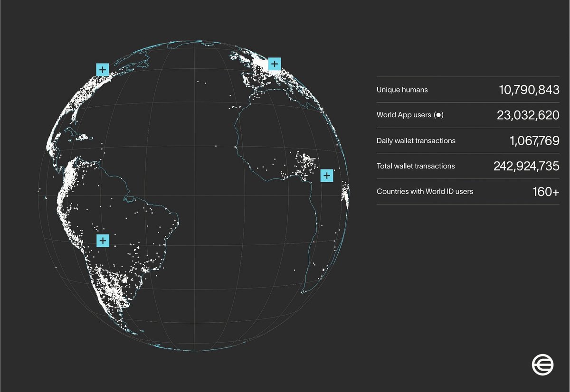Expand the plus marker on South America

103,240
